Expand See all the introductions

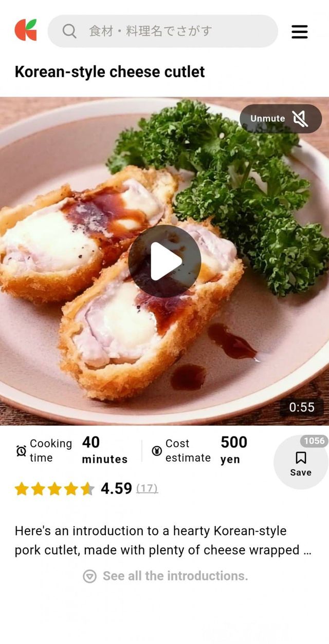[x=166, y=576]
